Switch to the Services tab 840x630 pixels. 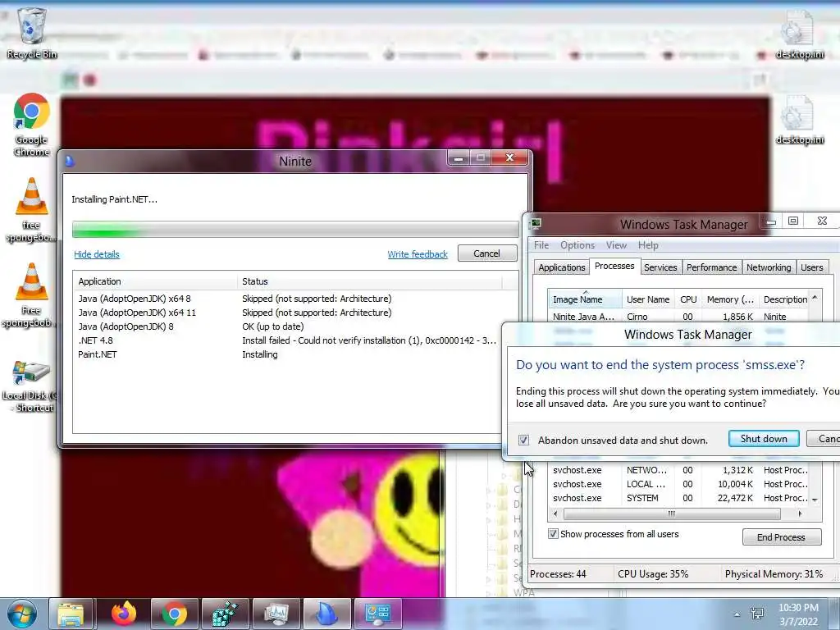pos(660,267)
